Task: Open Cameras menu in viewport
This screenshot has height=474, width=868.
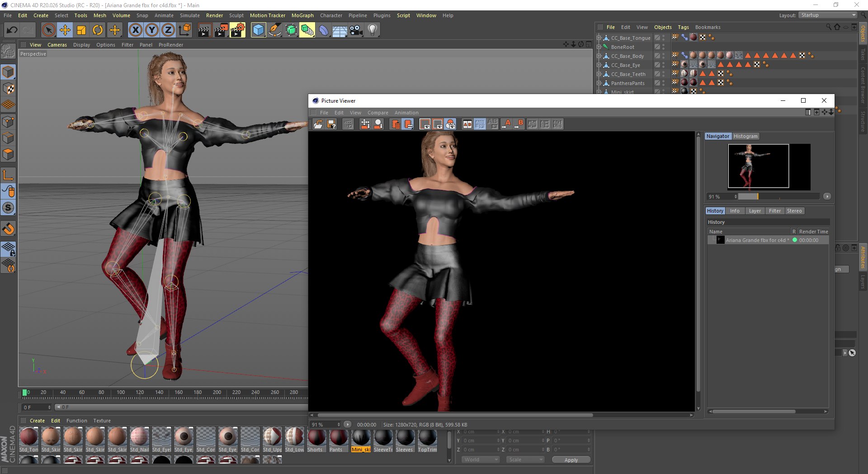Action: pos(57,45)
